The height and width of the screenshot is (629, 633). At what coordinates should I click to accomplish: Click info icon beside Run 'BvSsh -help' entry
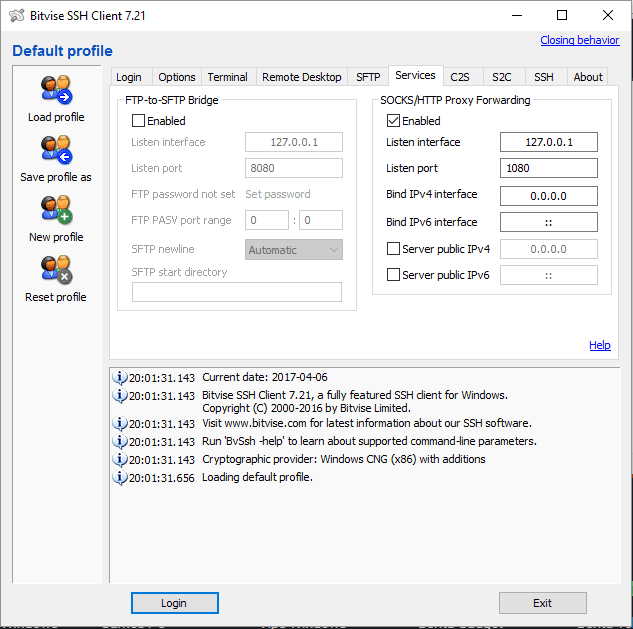tap(119, 441)
